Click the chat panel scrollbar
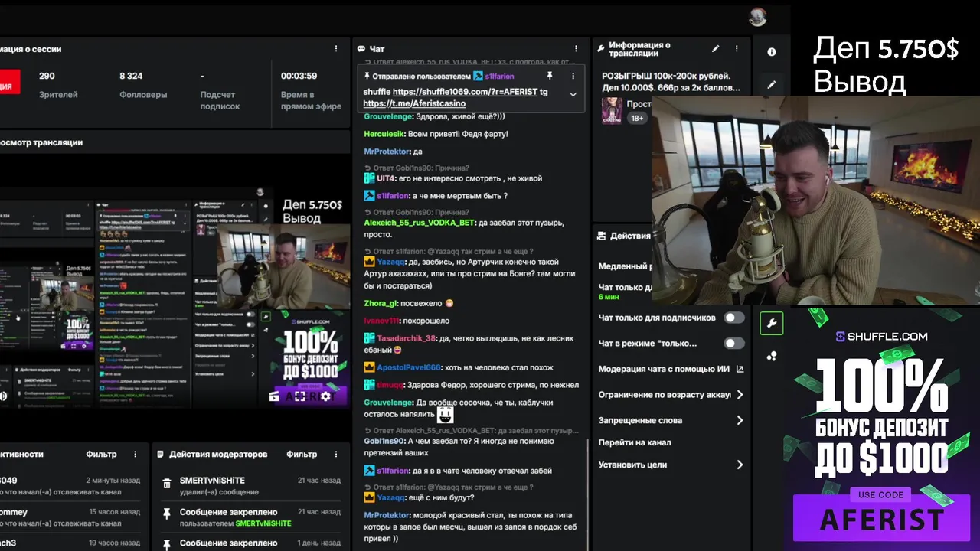 point(588,494)
